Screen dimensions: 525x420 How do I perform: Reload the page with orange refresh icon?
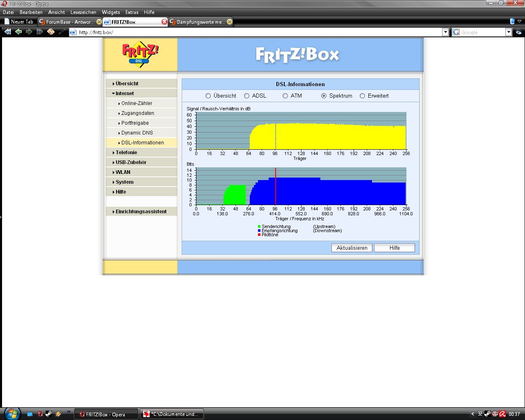coord(51,32)
